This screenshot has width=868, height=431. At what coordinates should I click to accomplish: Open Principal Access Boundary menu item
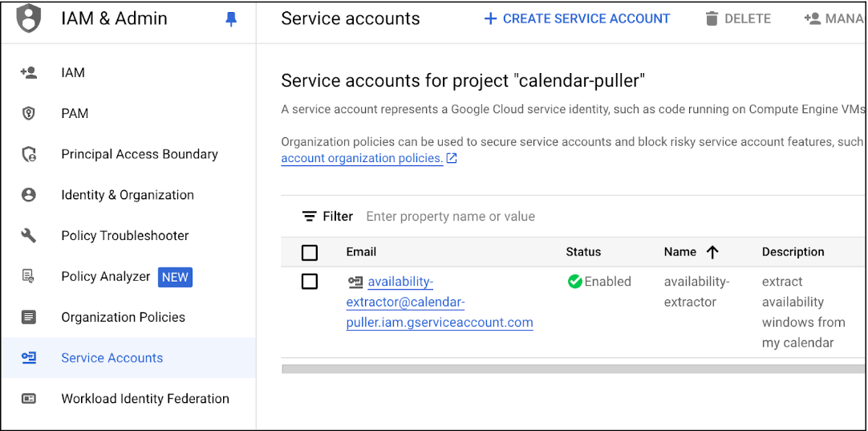(x=140, y=154)
